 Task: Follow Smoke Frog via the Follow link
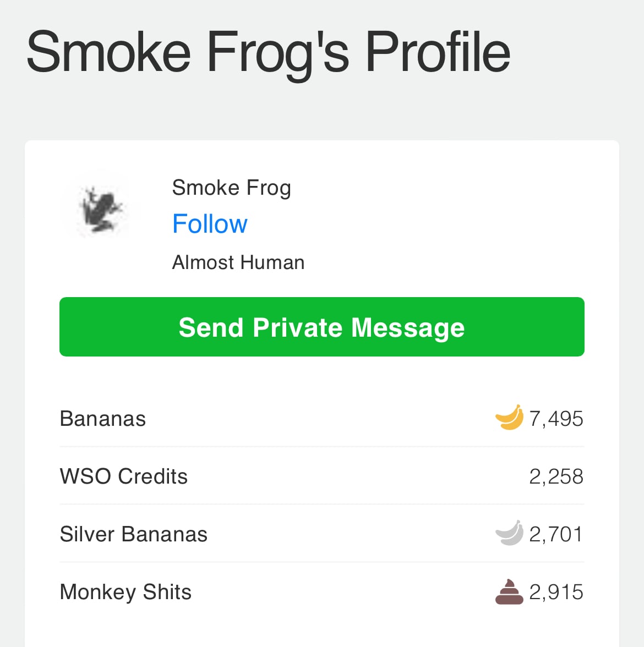[210, 224]
